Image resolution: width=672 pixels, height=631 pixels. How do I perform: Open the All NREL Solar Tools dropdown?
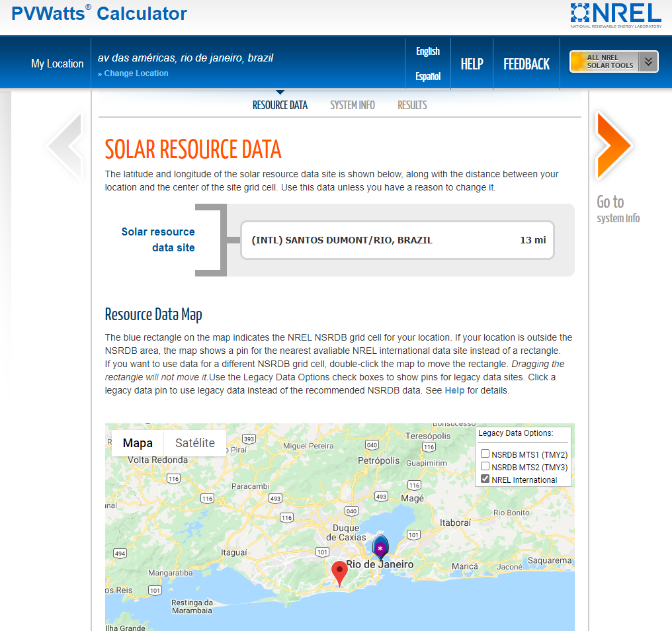coord(614,62)
